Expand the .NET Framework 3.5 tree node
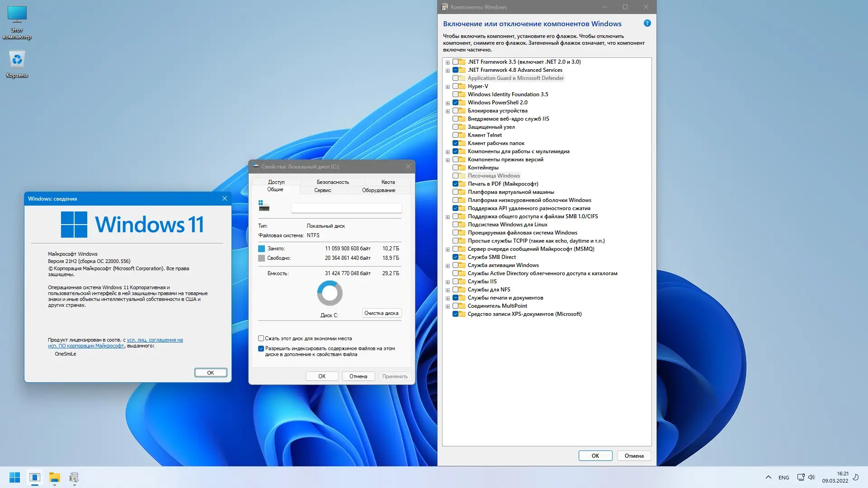Screen dimensions: 868x488 click(448, 62)
